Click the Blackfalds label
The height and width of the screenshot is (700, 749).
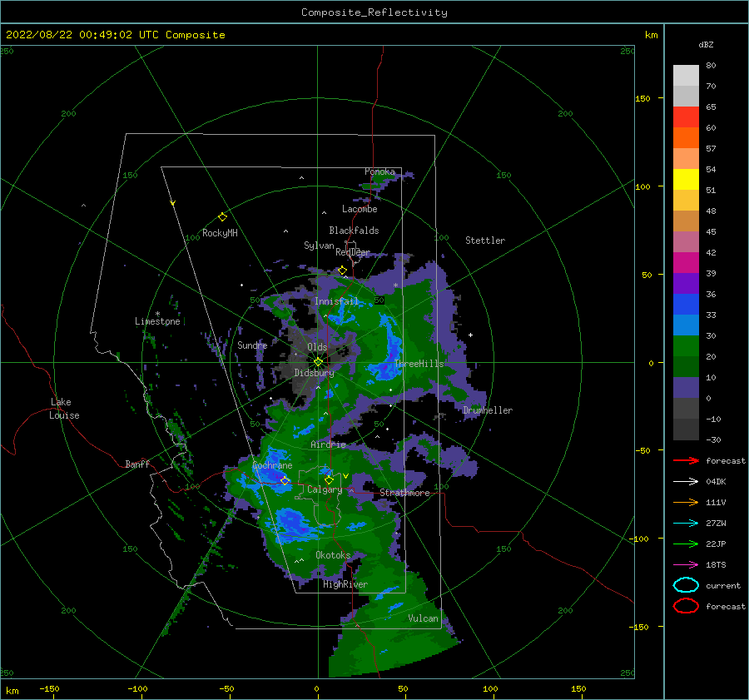coord(354,231)
